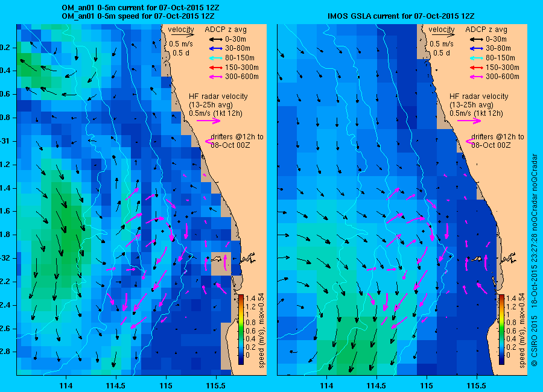The height and width of the screenshot is (392, 543).
Task: Click the '114' longitude label under right map
Action: pos(326,386)
